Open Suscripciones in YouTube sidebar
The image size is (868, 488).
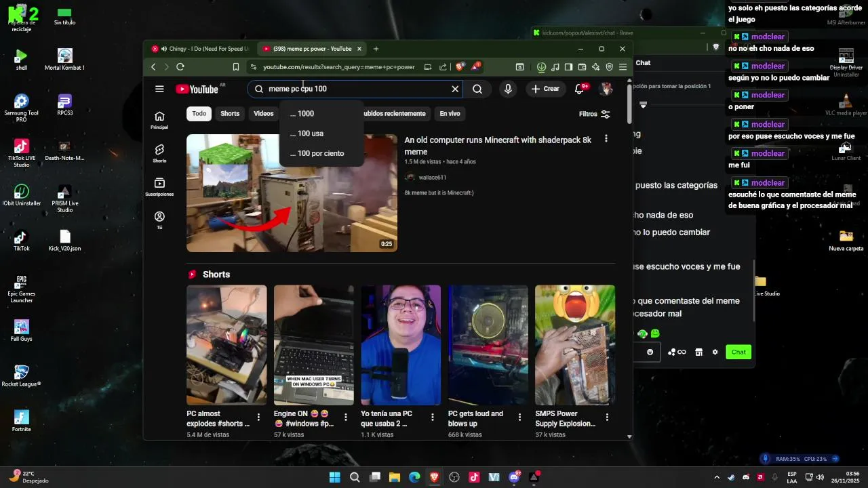click(159, 187)
